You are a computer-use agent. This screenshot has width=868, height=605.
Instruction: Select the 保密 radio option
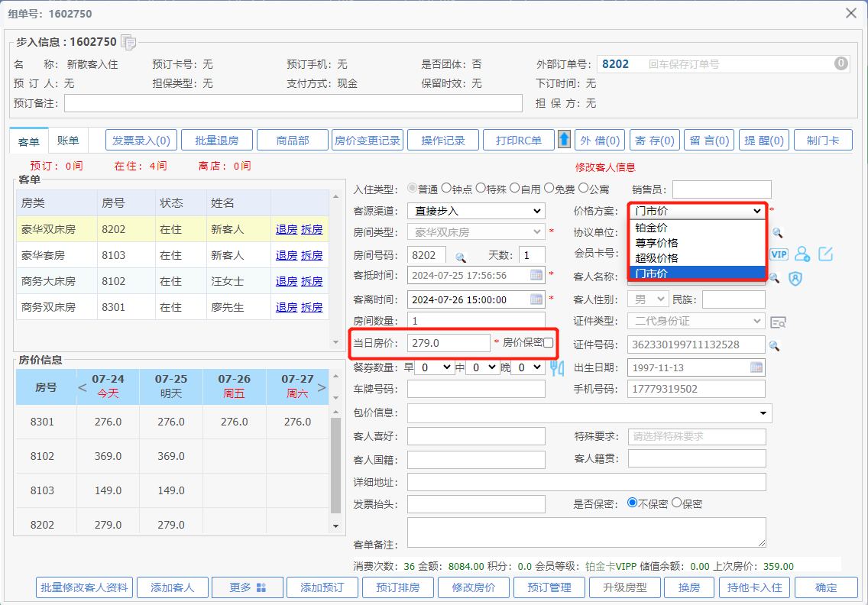[676, 503]
